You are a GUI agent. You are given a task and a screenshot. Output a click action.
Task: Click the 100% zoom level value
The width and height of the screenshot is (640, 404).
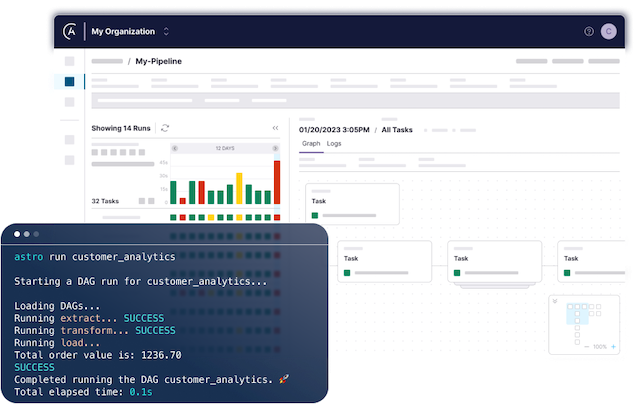600,347
